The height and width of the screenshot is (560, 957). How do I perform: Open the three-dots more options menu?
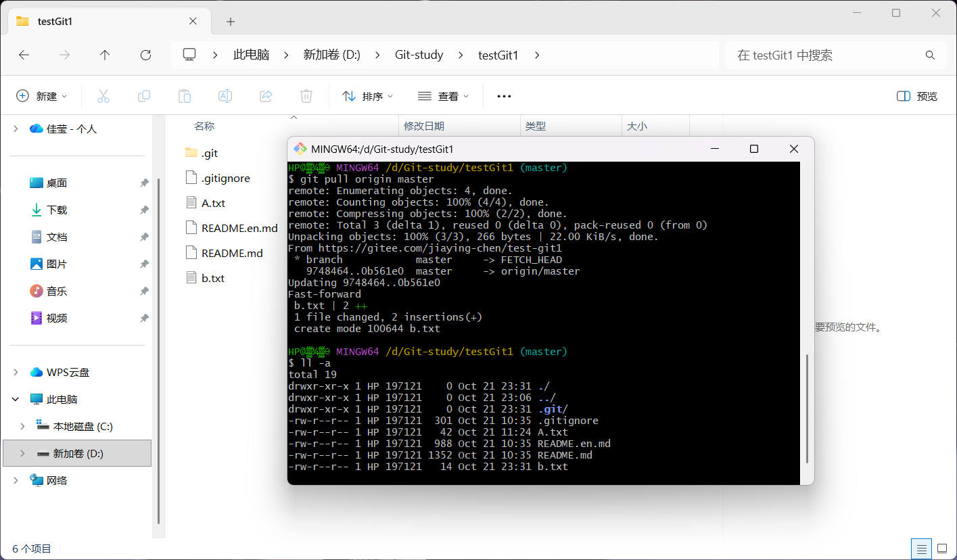pyautogui.click(x=504, y=96)
